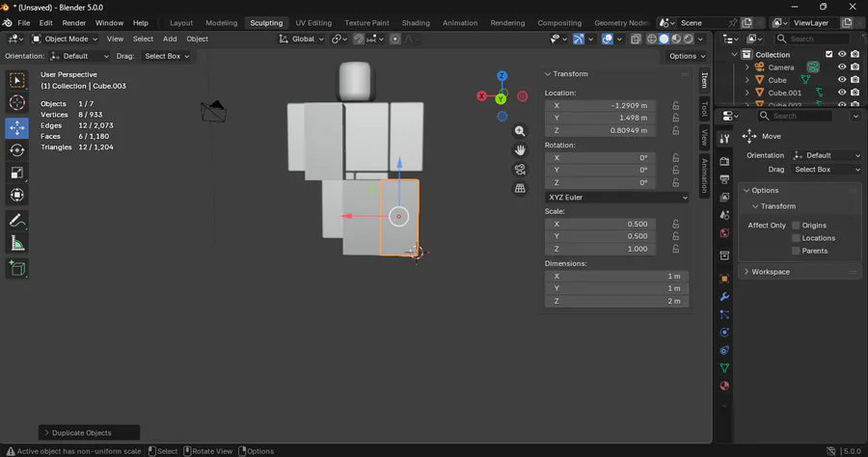Viewport: 868px width, 457px height.
Task: Enable the Origins checkbox
Action: coord(796,226)
